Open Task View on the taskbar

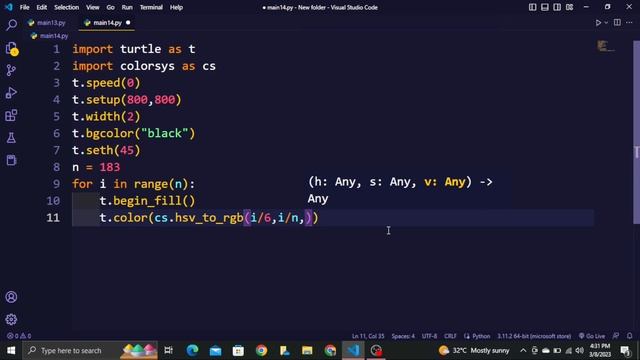coord(169,350)
